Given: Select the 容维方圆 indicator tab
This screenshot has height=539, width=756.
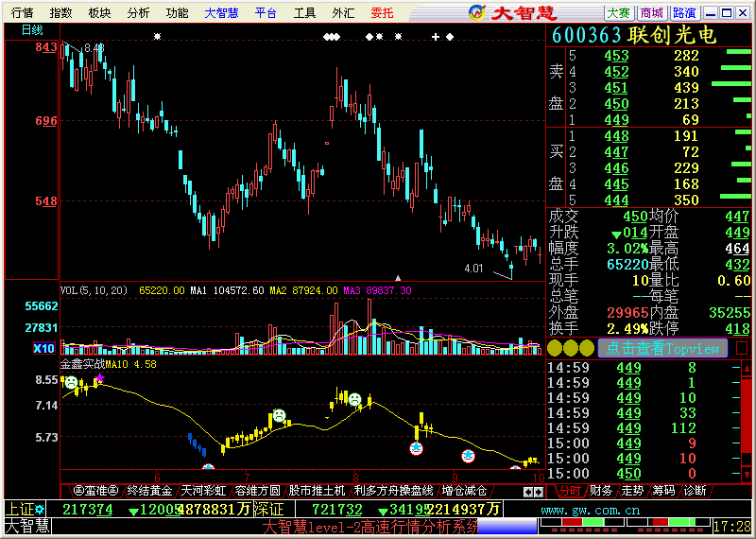Looking at the screenshot, I should [x=257, y=491].
